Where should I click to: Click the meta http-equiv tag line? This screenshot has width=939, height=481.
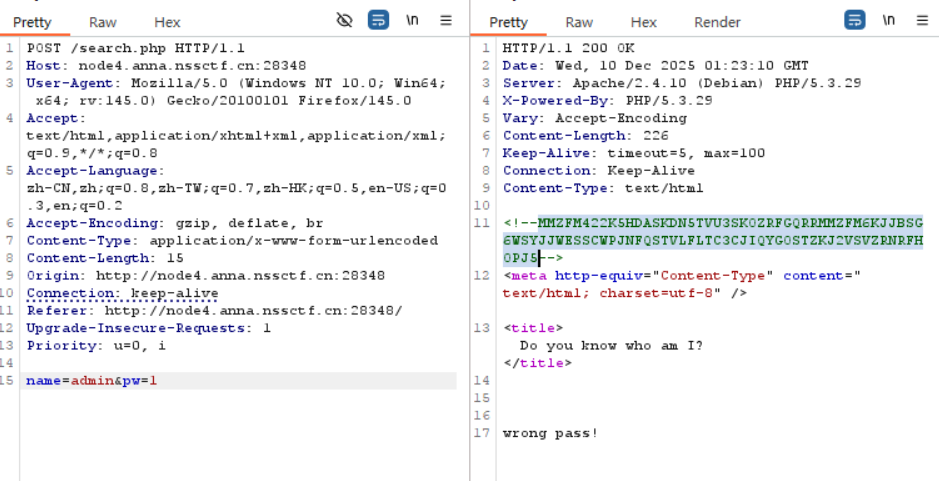[x=683, y=285]
